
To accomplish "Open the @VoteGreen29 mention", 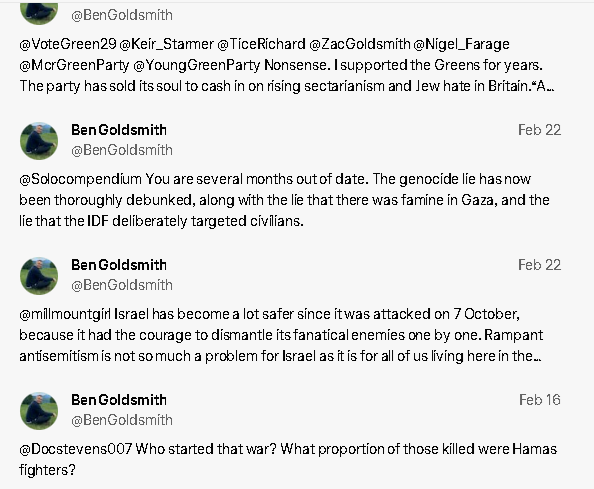I will pyautogui.click(x=68, y=44).
